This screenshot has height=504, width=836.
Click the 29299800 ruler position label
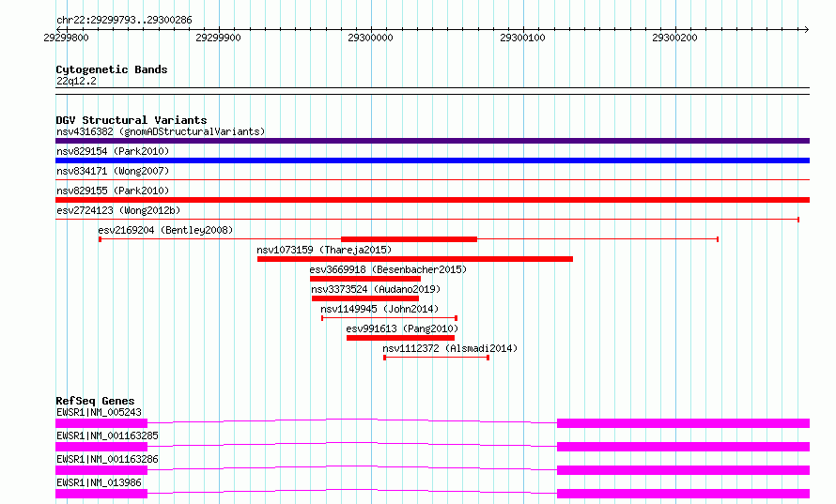point(66,38)
